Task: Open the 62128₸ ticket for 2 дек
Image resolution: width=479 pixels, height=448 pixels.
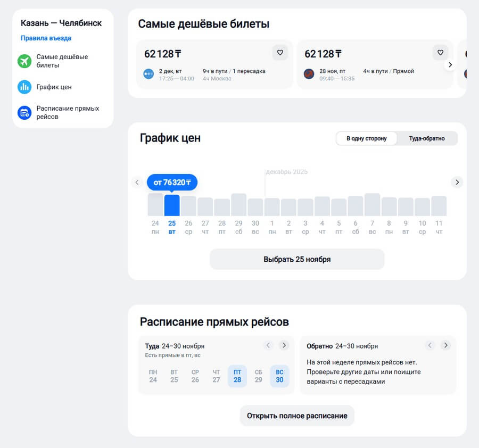Action: pos(214,64)
